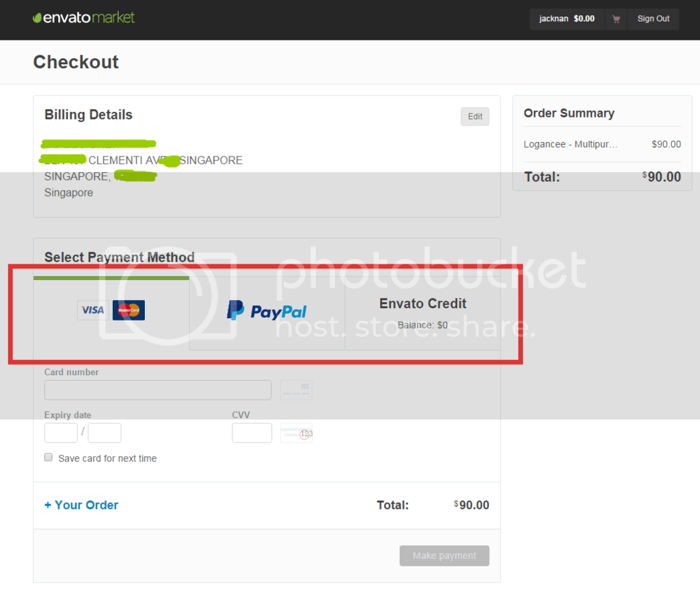Click the Envato Market logo

(84, 18)
